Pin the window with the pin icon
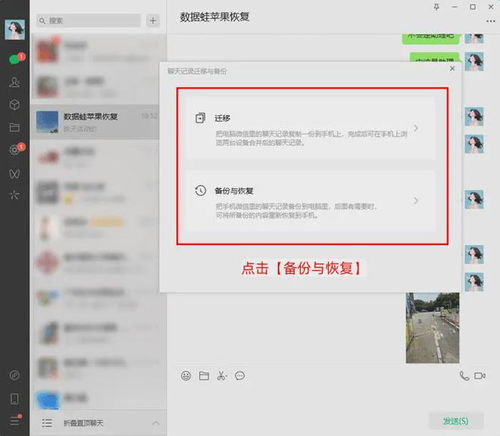This screenshot has width=500, height=436. point(436,7)
